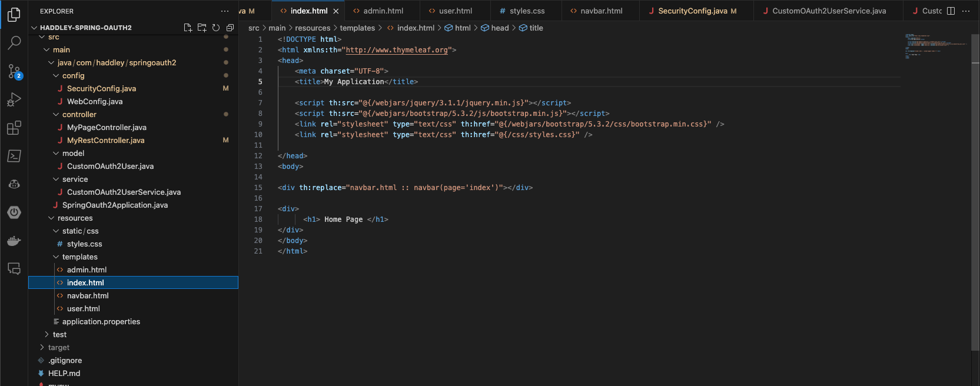The image size is (980, 386).
Task: Refresh the Explorer file tree
Action: (216, 28)
